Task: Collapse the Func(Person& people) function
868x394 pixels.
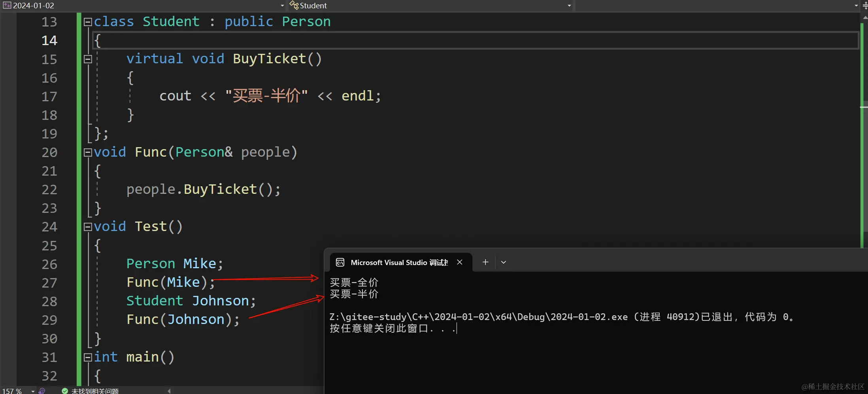Action: click(88, 153)
